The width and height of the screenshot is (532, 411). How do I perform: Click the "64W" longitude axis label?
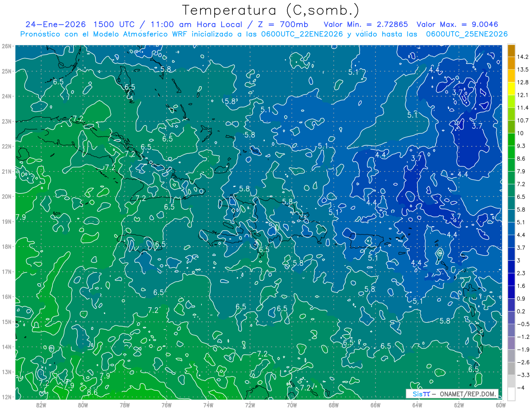pyautogui.click(x=417, y=404)
